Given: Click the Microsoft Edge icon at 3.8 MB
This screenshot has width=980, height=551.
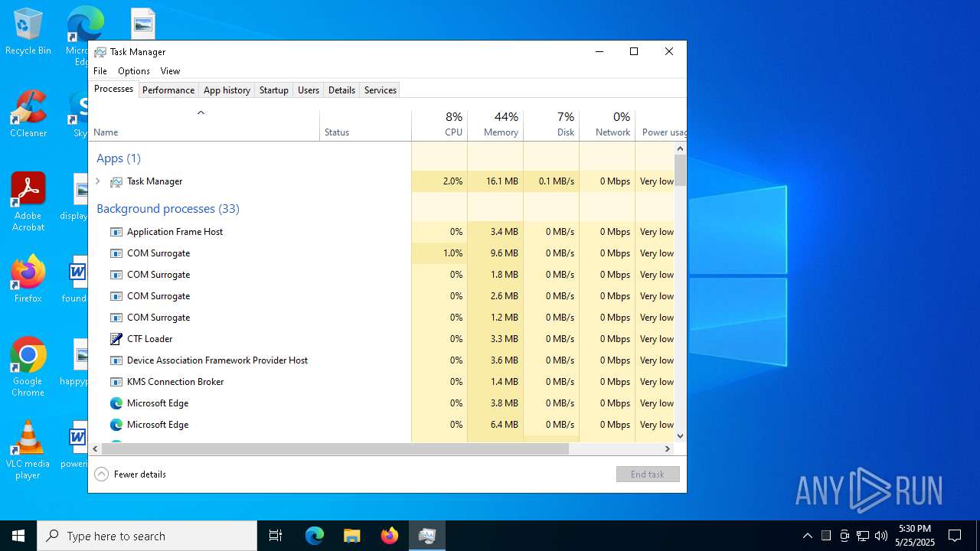Looking at the screenshot, I should pos(116,403).
